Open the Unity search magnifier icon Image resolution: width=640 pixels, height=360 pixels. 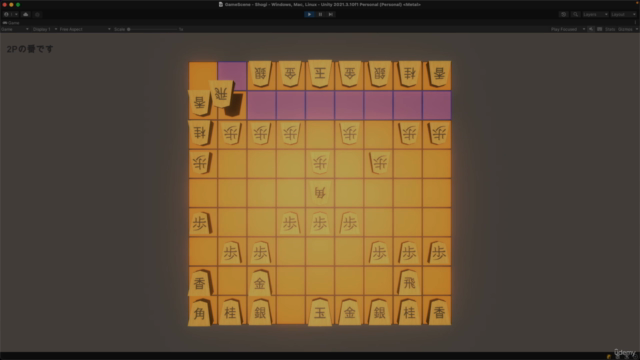coord(576,14)
